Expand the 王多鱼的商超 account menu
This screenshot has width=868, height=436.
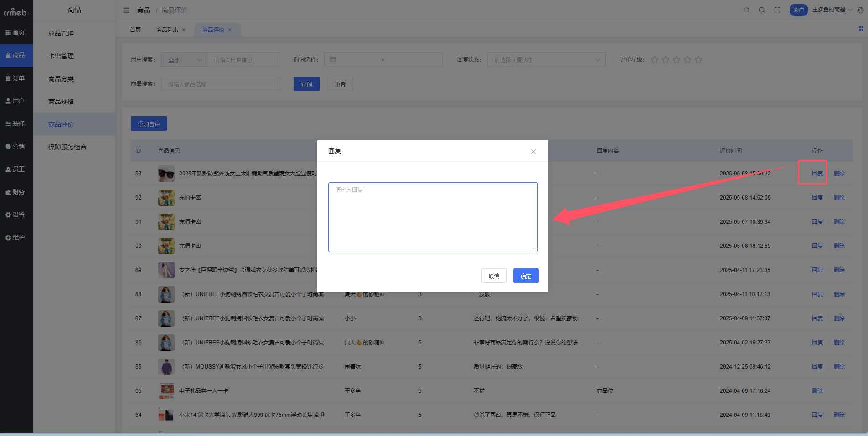pyautogui.click(x=832, y=10)
